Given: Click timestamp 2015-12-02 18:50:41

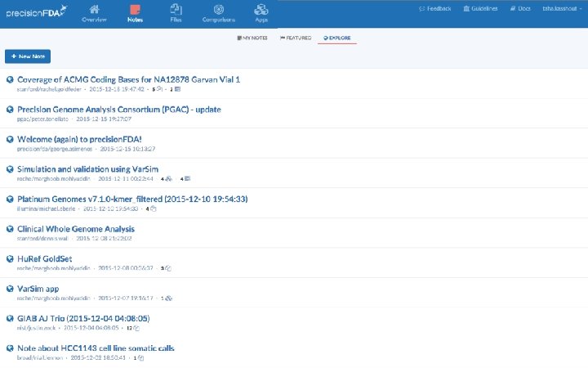Looking at the screenshot, I should (98, 358).
